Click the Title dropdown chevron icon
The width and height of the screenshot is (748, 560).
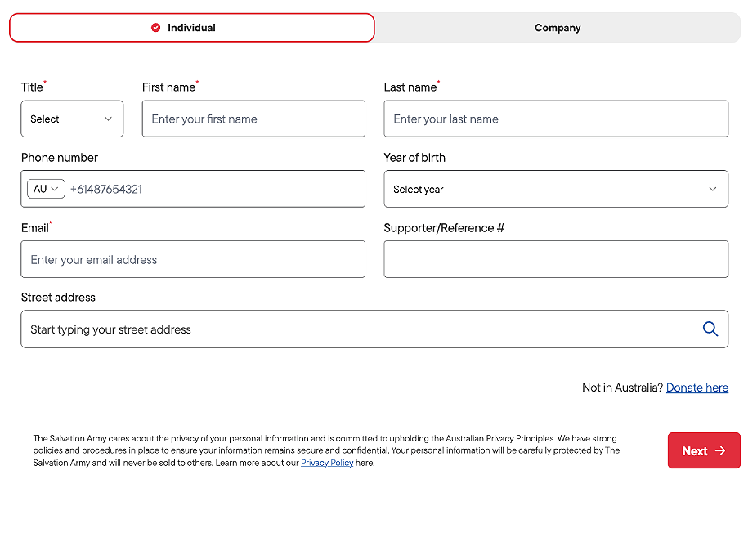coord(108,119)
